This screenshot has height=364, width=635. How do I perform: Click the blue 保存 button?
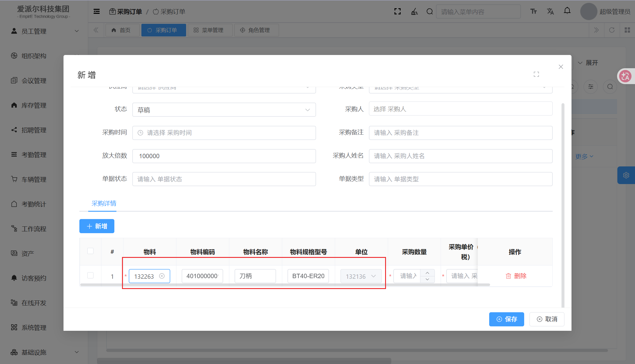pyautogui.click(x=506, y=319)
